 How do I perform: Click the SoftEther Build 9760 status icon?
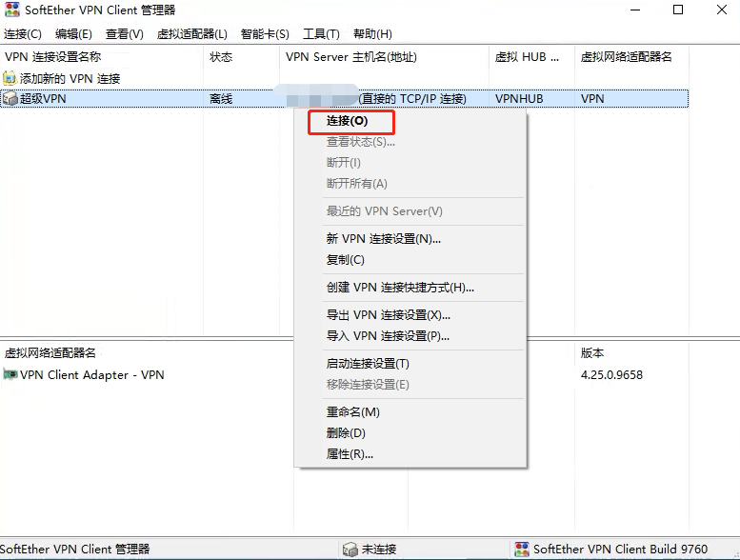click(x=522, y=550)
